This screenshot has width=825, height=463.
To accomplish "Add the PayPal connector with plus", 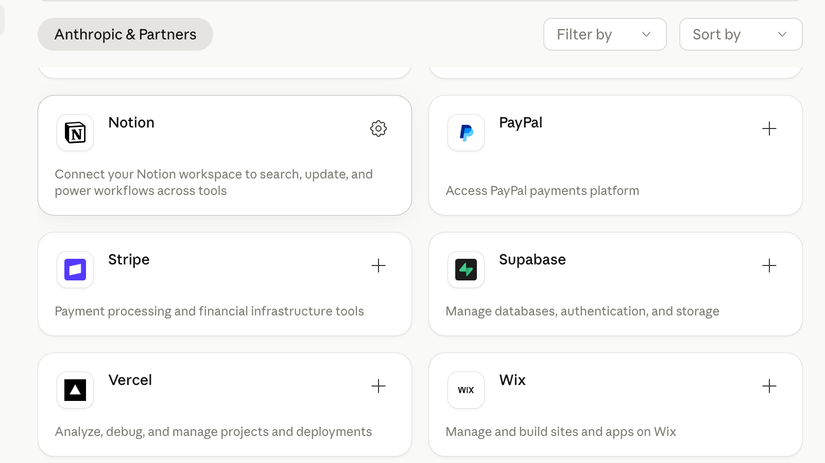I will pyautogui.click(x=769, y=128).
